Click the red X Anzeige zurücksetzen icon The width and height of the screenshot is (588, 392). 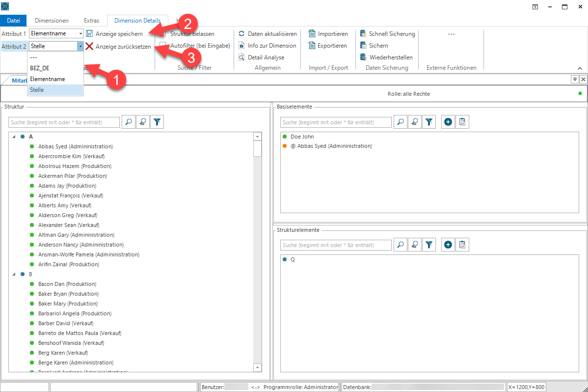click(x=89, y=46)
